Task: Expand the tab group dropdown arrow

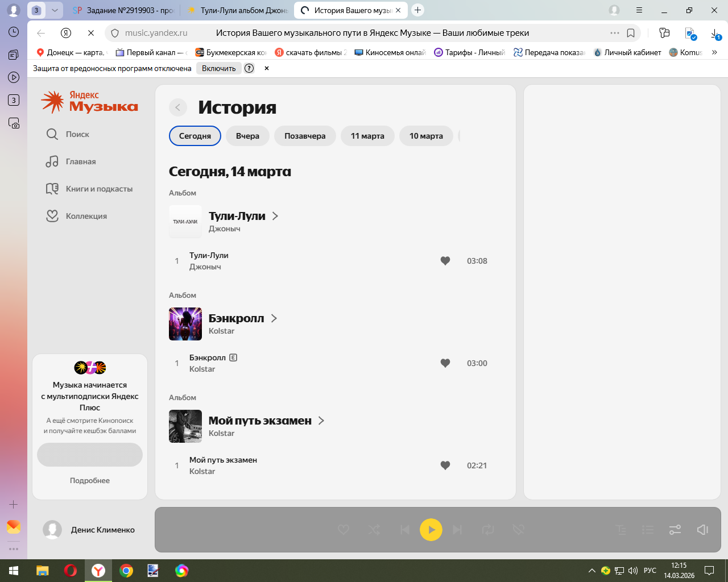Action: (55, 10)
